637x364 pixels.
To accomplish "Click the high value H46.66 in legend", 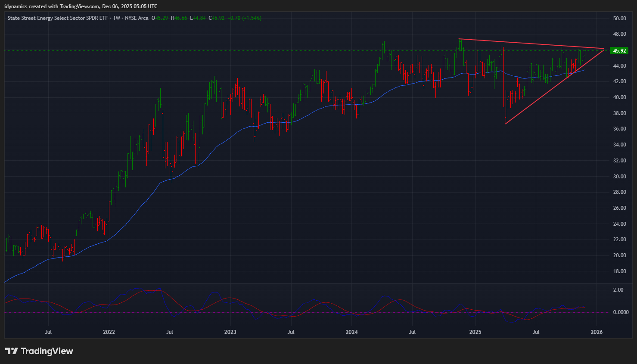I will 179,18.
